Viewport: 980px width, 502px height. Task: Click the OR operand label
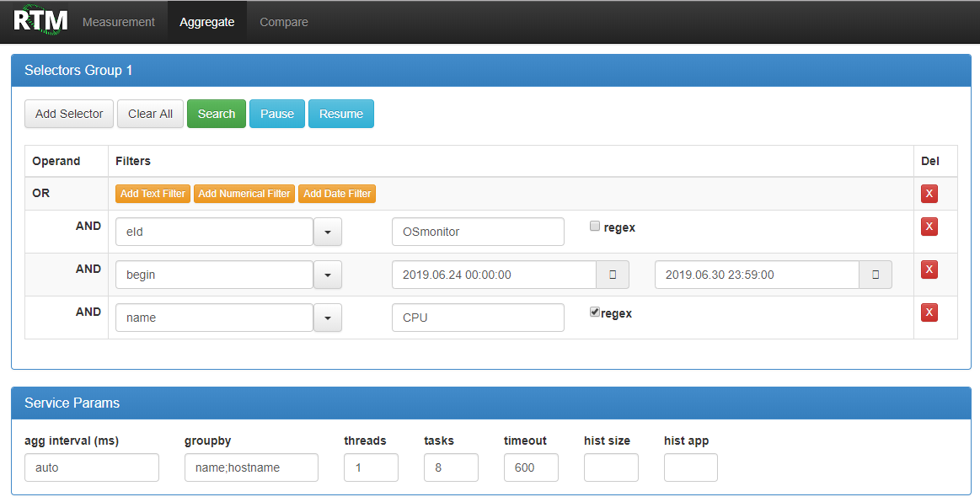click(41, 193)
